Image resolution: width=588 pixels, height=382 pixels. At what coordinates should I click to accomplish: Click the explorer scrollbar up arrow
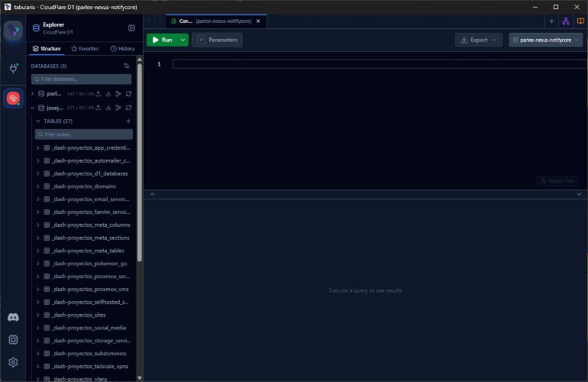point(140,60)
